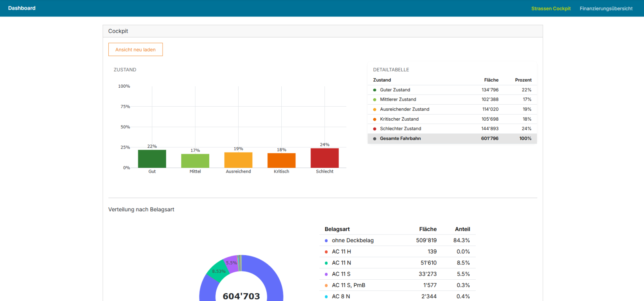Select the Gesamte Fahrbahn summary row

click(x=452, y=138)
